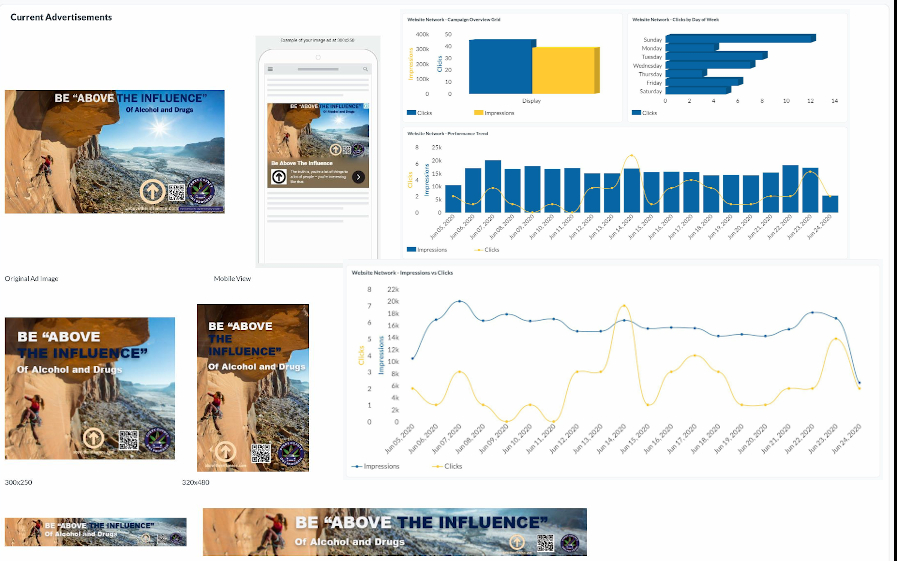Click the up-arrow icon in the 320x480 ad
The height and width of the screenshot is (561, 897).
tap(225, 451)
